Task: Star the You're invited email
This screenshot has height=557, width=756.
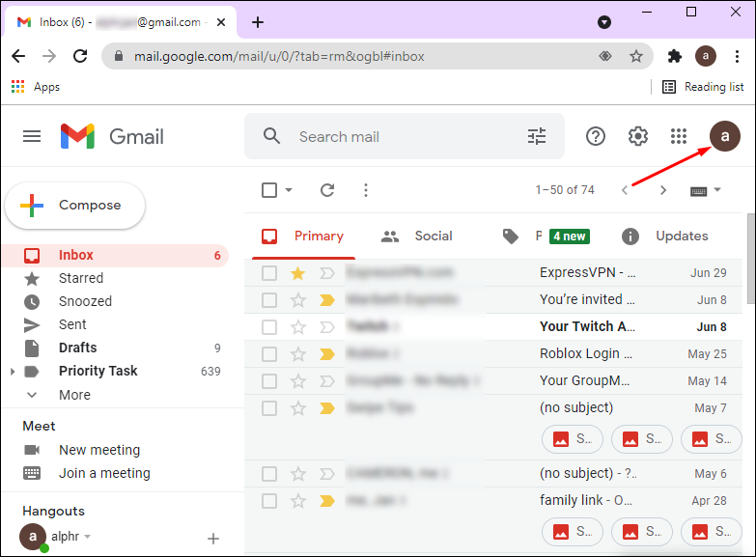Action: (298, 300)
